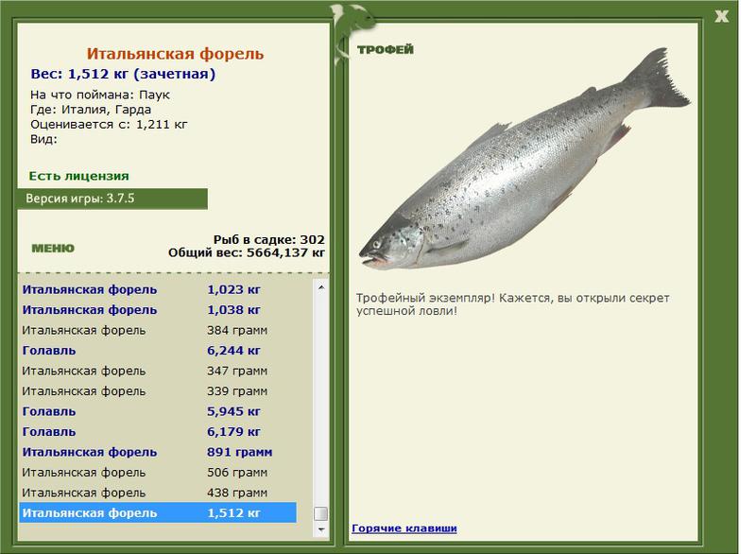Image resolution: width=756 pixels, height=554 pixels.
Task: Click the Оценивается с: 1,211 кг line
Action: tap(109, 125)
